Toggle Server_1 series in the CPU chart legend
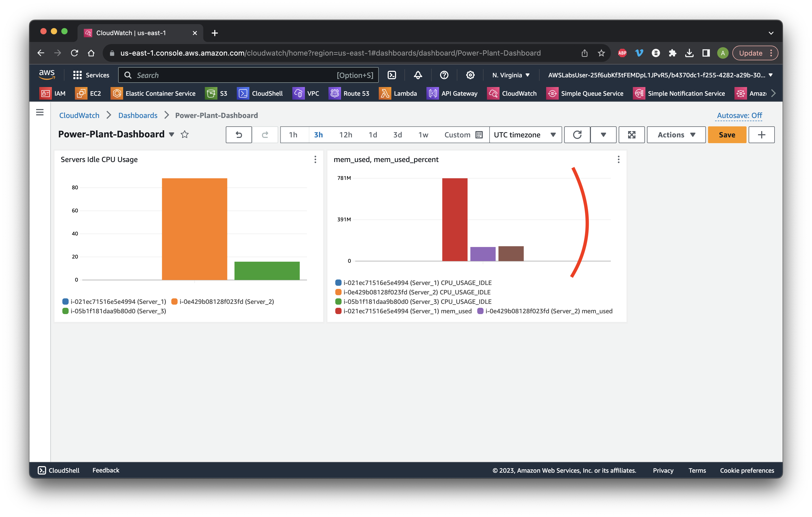This screenshot has width=812, height=517. click(114, 301)
